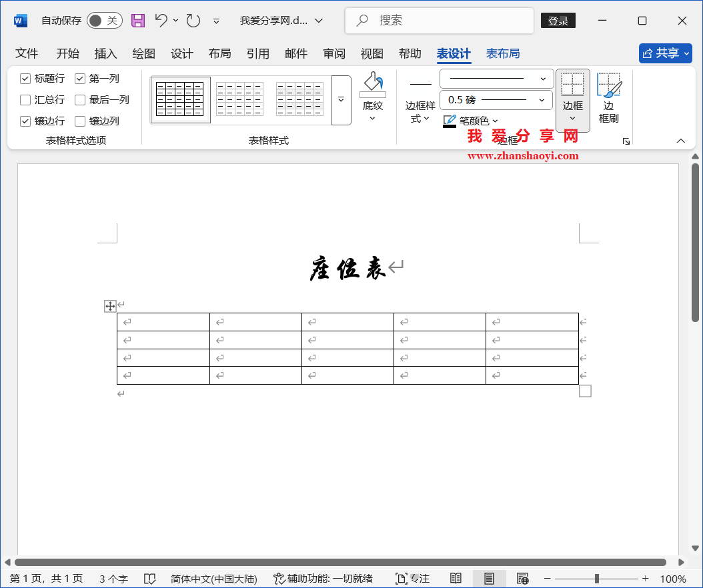703x588 pixels.
Task: Click the 底纹 shading paint bucket
Action: coord(373,85)
